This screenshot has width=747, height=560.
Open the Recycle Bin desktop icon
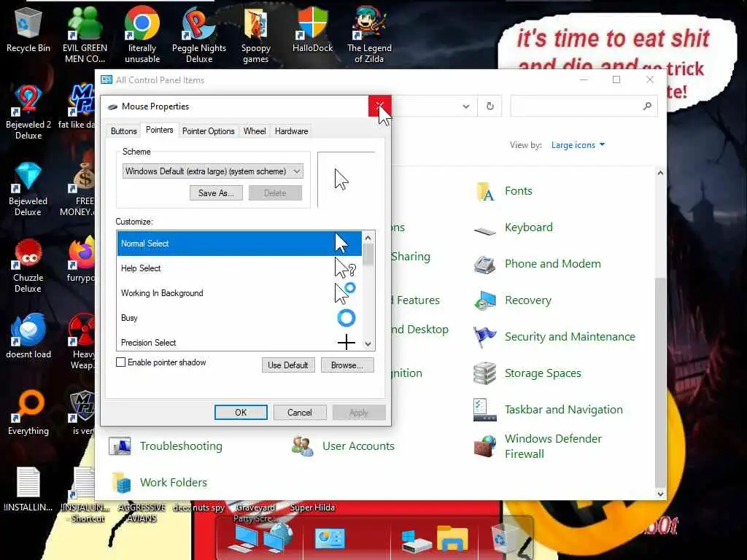pos(28,29)
